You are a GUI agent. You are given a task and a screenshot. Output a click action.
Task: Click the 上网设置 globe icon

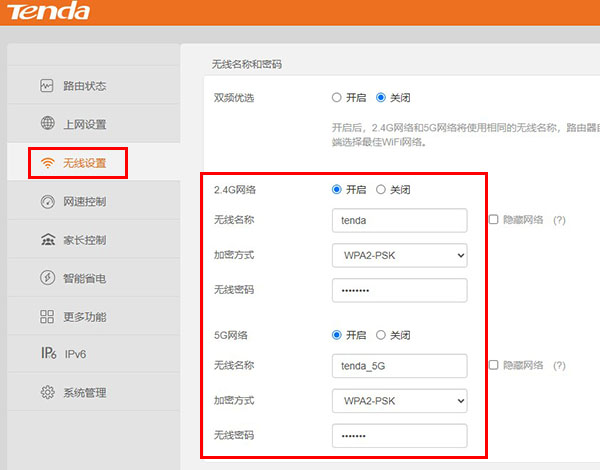click(x=47, y=123)
